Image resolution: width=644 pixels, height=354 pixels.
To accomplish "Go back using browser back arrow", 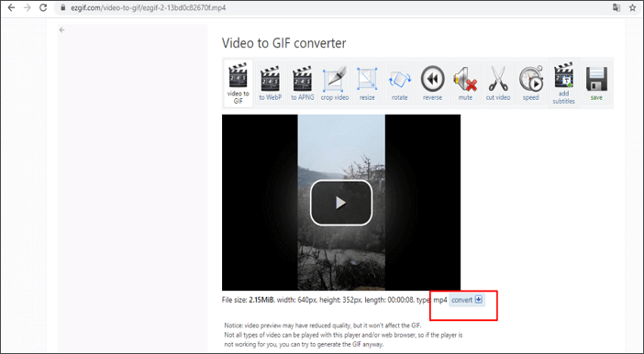I will click(11, 8).
